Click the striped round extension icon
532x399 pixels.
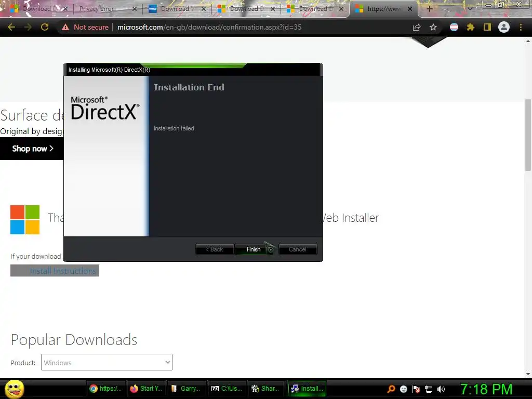[454, 27]
